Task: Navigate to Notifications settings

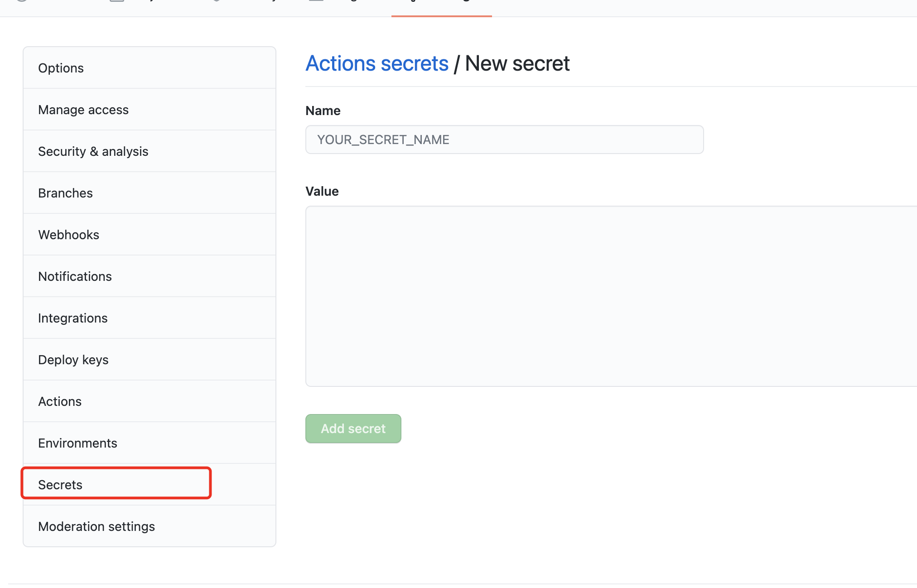Action: click(x=75, y=276)
